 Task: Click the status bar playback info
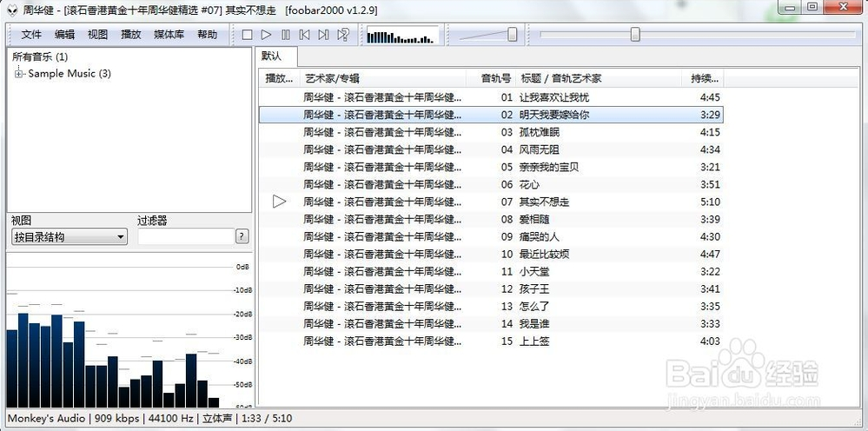(x=149, y=418)
